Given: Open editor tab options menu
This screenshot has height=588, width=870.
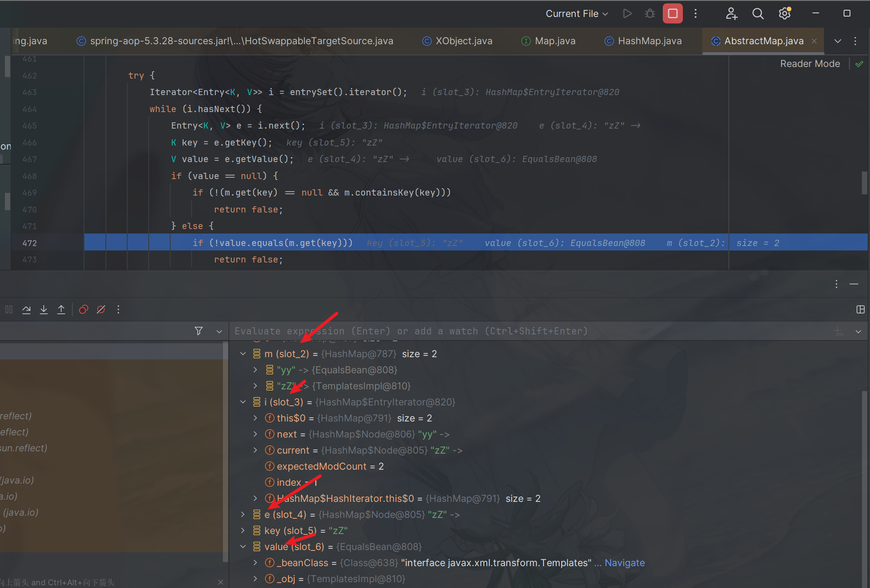Looking at the screenshot, I should click(x=855, y=41).
